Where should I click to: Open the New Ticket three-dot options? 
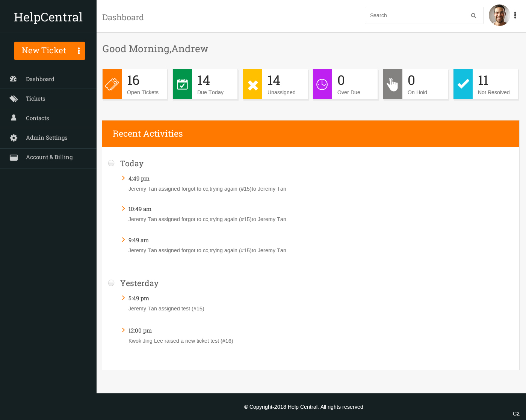79,51
